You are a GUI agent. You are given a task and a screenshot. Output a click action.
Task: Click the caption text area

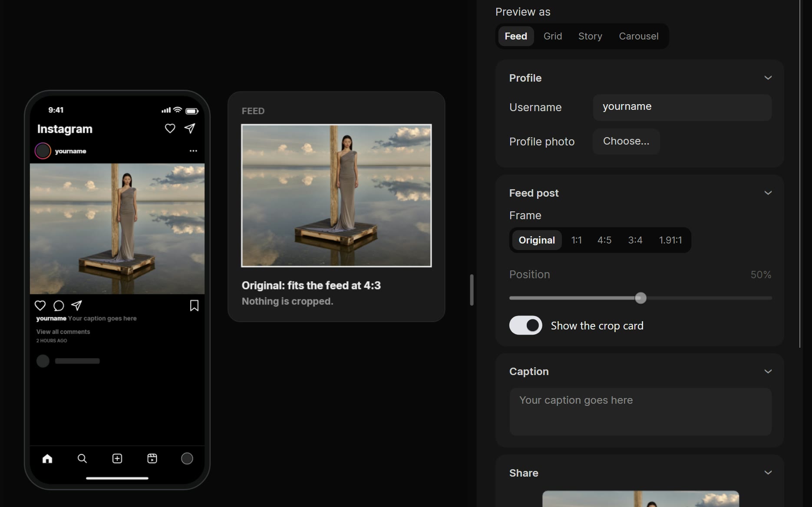tap(640, 412)
